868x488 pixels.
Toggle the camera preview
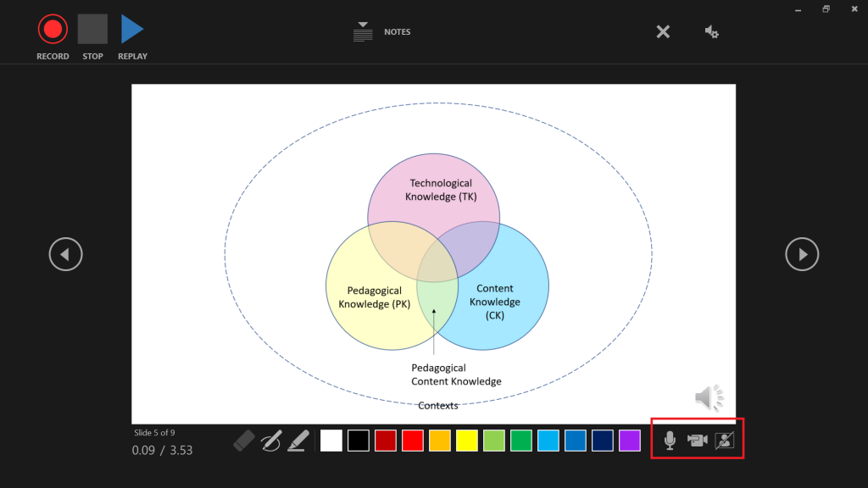(724, 441)
